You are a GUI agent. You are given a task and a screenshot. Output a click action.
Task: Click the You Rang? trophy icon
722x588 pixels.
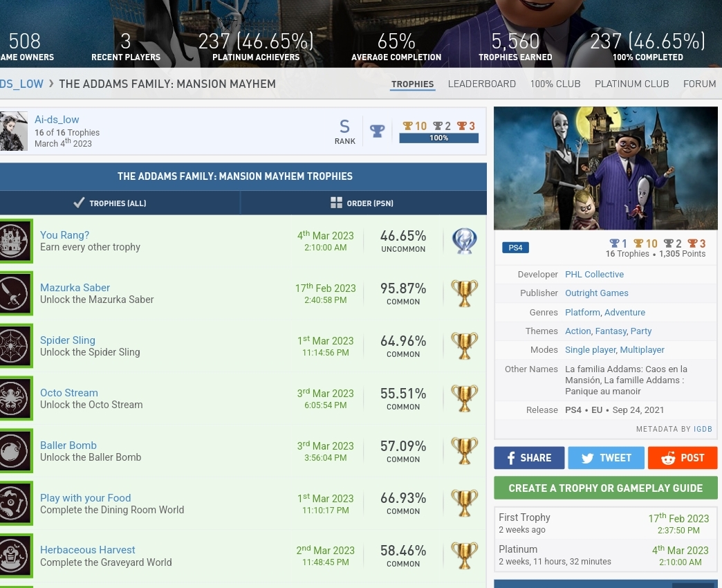[16, 241]
